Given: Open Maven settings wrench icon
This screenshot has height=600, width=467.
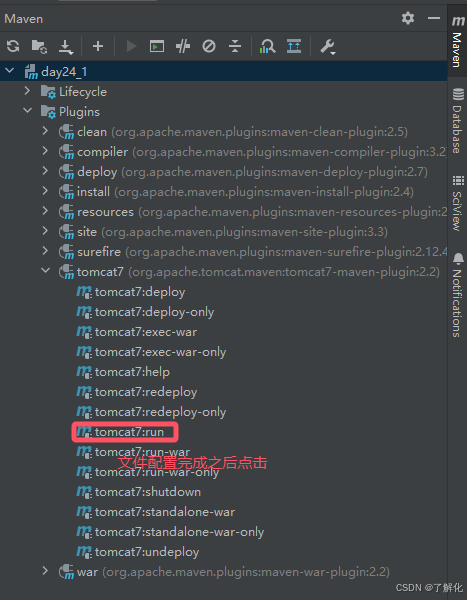Looking at the screenshot, I should tap(327, 47).
